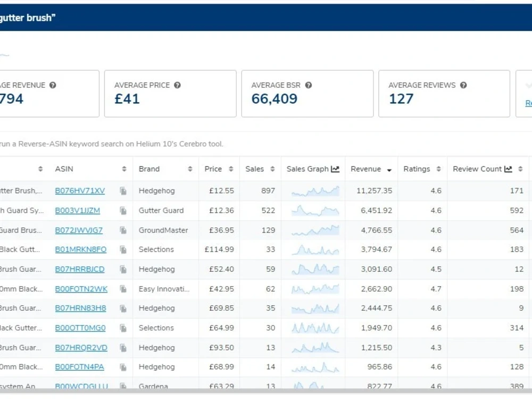Image resolution: width=532 pixels, height=399 pixels.
Task: Click chart icon in Sales Graph header
Action: point(335,169)
